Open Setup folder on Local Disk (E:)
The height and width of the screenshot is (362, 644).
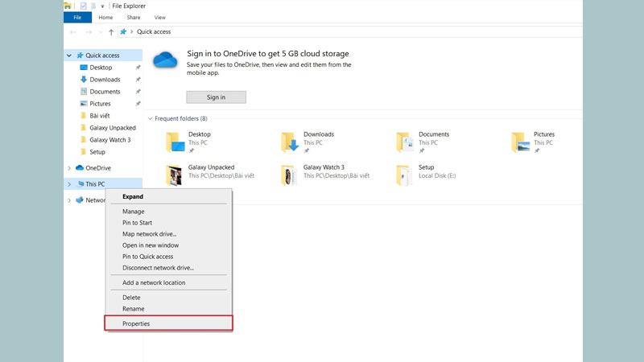(405, 175)
